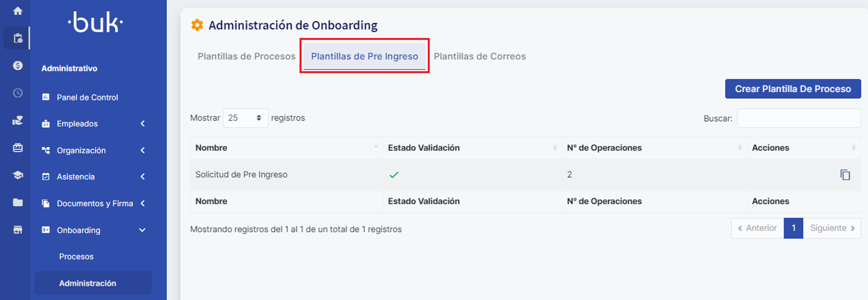Viewport: 868px width, 300px height.
Task: Open the clock icon section
Action: point(18,93)
